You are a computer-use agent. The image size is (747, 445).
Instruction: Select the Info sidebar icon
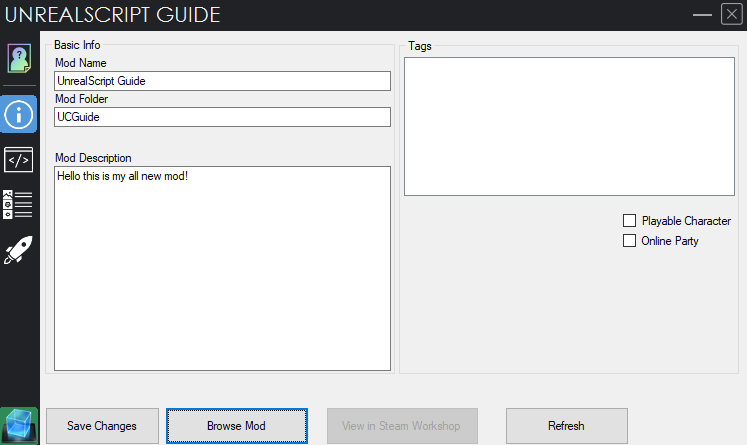pyautogui.click(x=19, y=114)
